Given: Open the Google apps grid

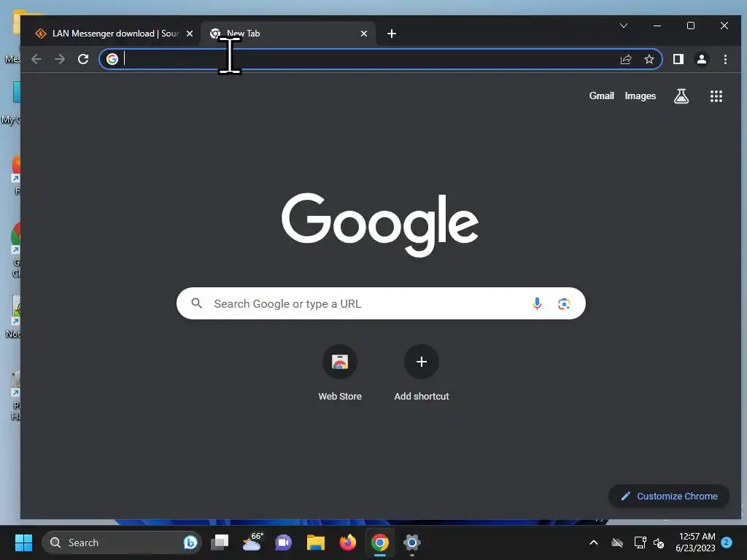Looking at the screenshot, I should click(716, 96).
